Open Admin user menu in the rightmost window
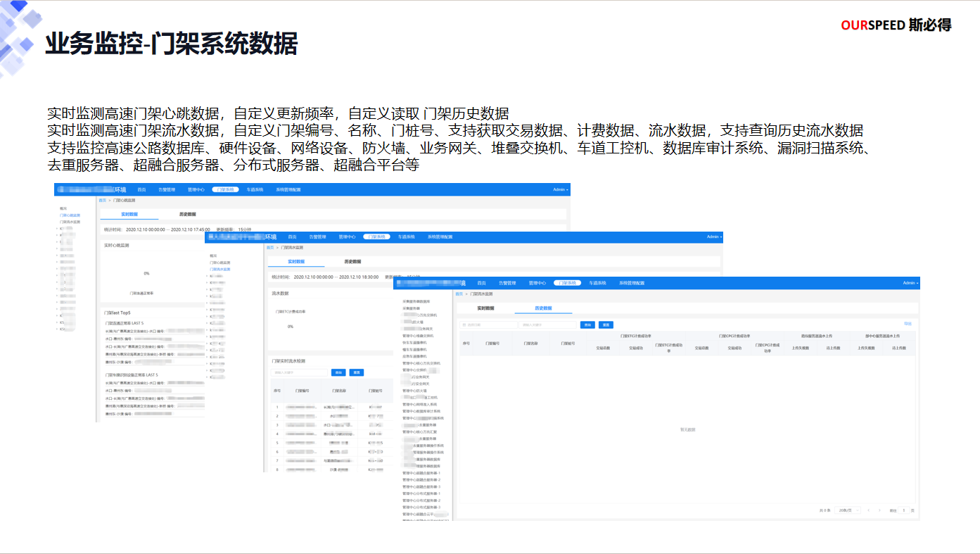The width and height of the screenshot is (980, 554). [910, 283]
